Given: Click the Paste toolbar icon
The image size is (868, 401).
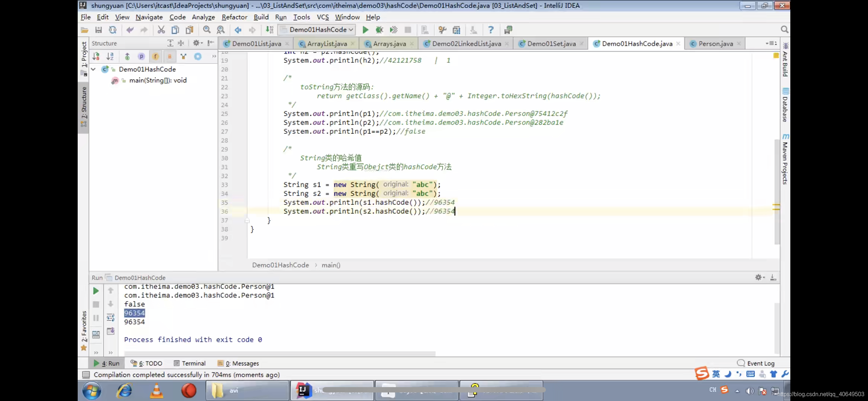Looking at the screenshot, I should pyautogui.click(x=189, y=30).
